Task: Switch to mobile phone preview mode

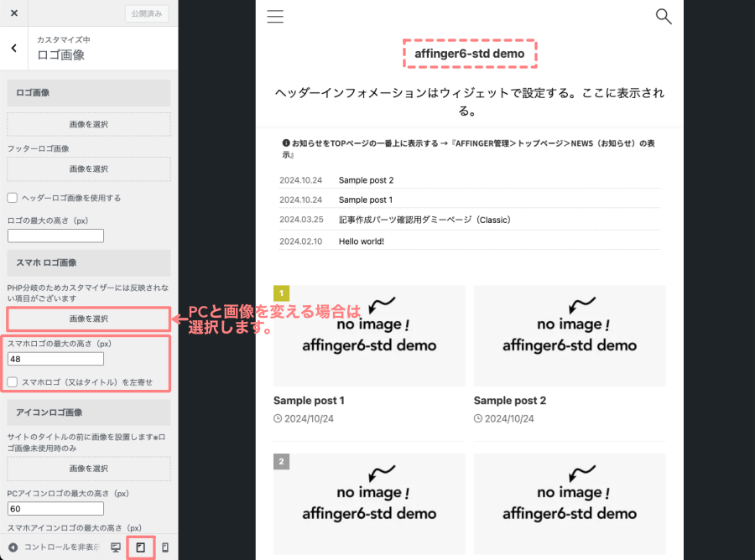Action: 165,547
